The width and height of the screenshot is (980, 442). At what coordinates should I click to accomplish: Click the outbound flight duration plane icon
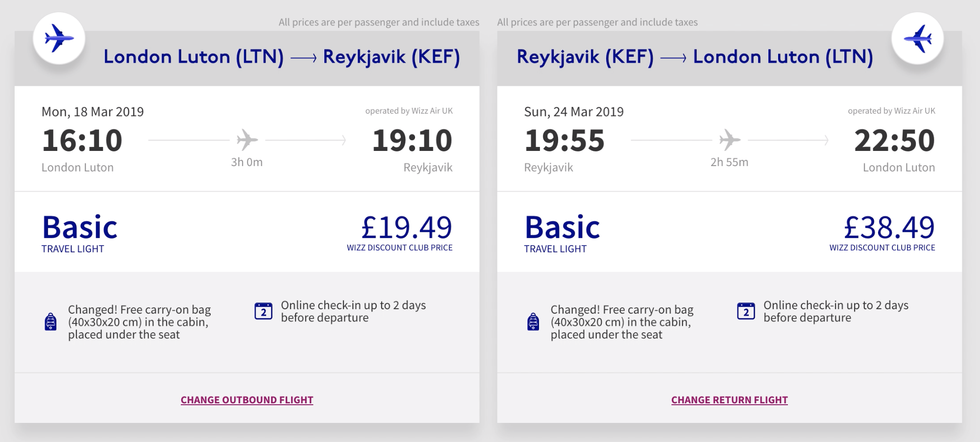click(x=247, y=140)
